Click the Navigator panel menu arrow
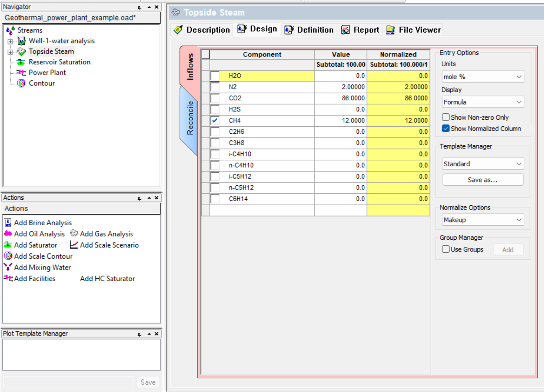This screenshot has width=544, height=392. (x=149, y=7)
